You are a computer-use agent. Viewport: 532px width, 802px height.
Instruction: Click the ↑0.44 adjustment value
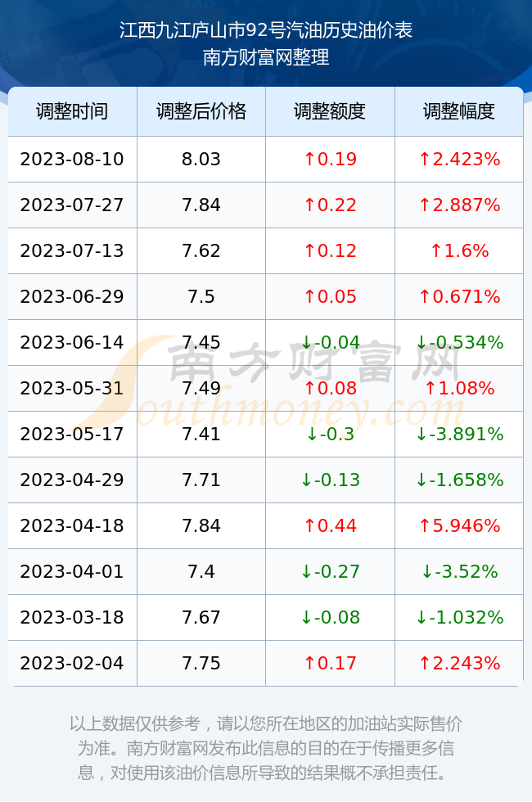pos(330,525)
